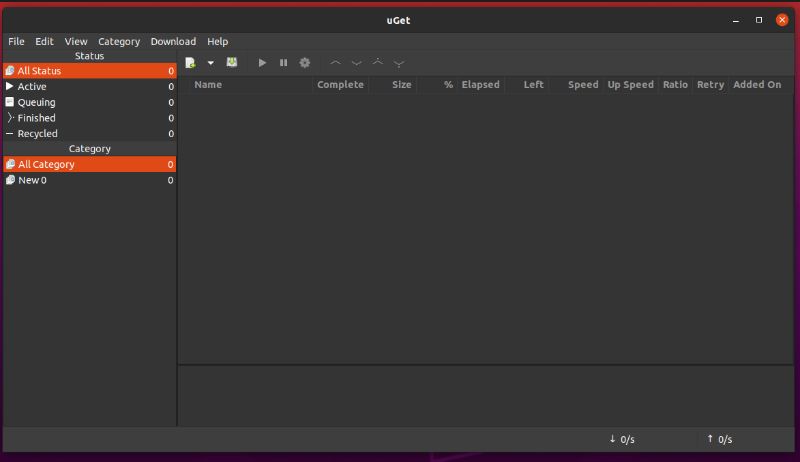Select the New 0 category row
This screenshot has height=462, width=800.
click(90, 180)
